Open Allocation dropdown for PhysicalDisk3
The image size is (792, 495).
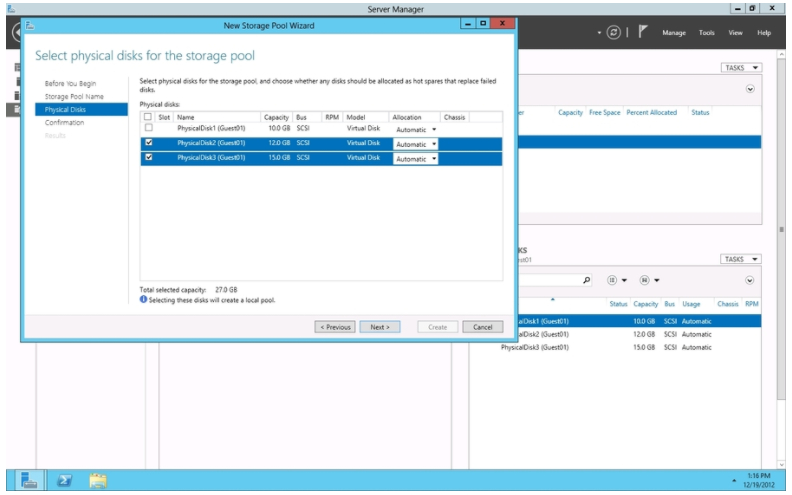point(416,159)
